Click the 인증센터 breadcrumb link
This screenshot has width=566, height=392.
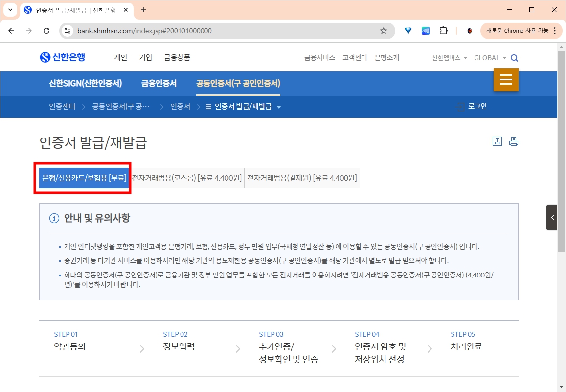pos(62,106)
